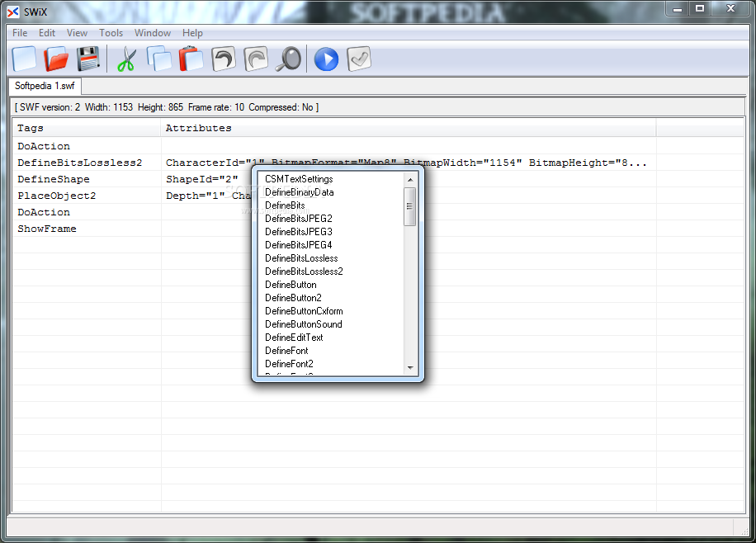Cut with the scissors icon
Image resolution: width=756 pixels, height=543 pixels.
click(x=127, y=59)
